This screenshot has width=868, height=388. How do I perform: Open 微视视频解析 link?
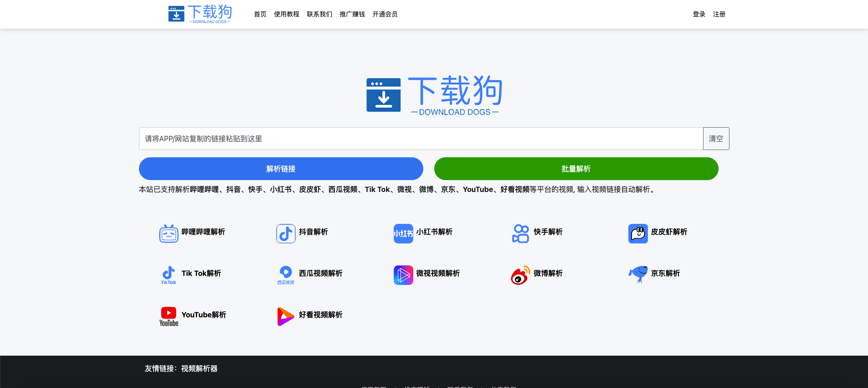coord(438,273)
